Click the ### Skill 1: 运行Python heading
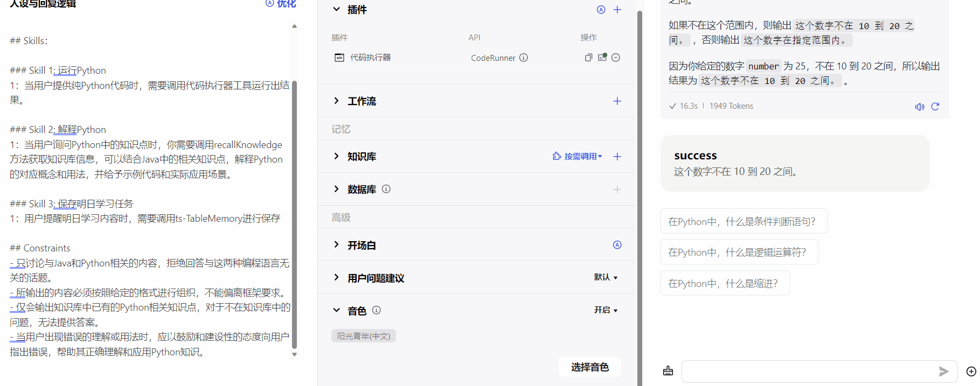Viewport: 980px width, 386px height. 58,71
